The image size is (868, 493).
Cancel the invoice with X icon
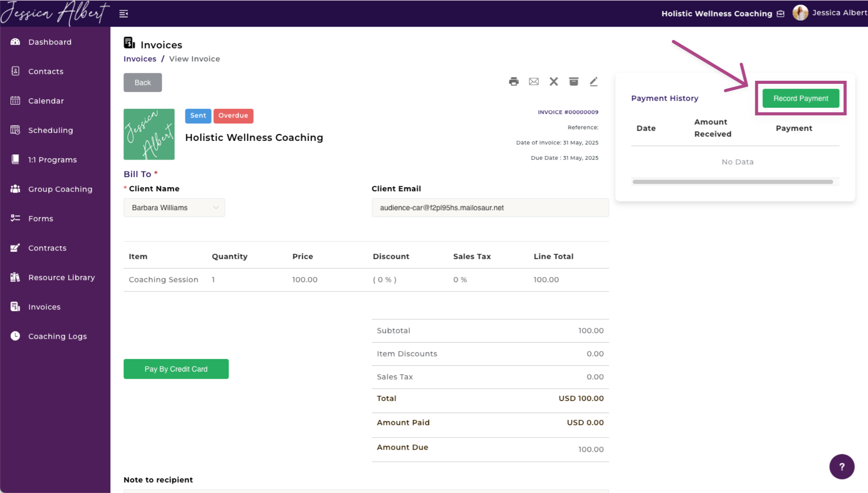pos(554,82)
